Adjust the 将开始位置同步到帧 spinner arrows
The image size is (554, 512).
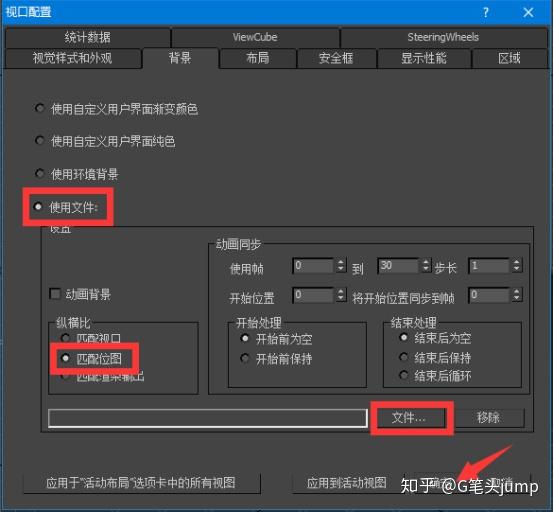click(517, 295)
